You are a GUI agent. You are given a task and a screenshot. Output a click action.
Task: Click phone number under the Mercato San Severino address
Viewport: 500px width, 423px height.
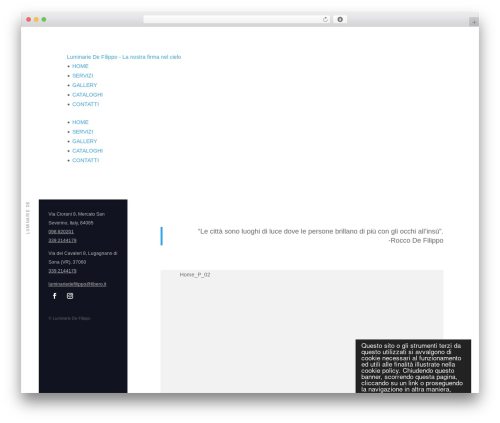coord(62,240)
